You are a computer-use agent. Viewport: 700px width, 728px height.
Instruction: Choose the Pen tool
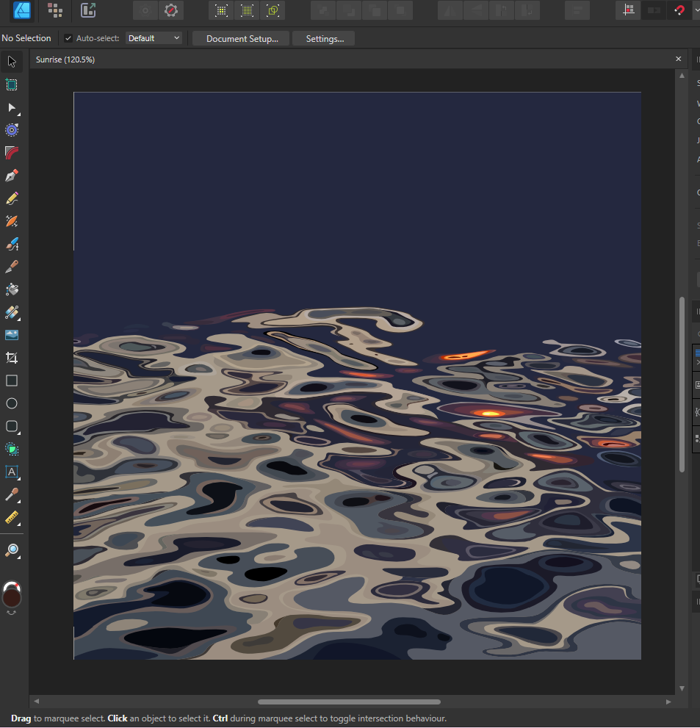coord(12,176)
